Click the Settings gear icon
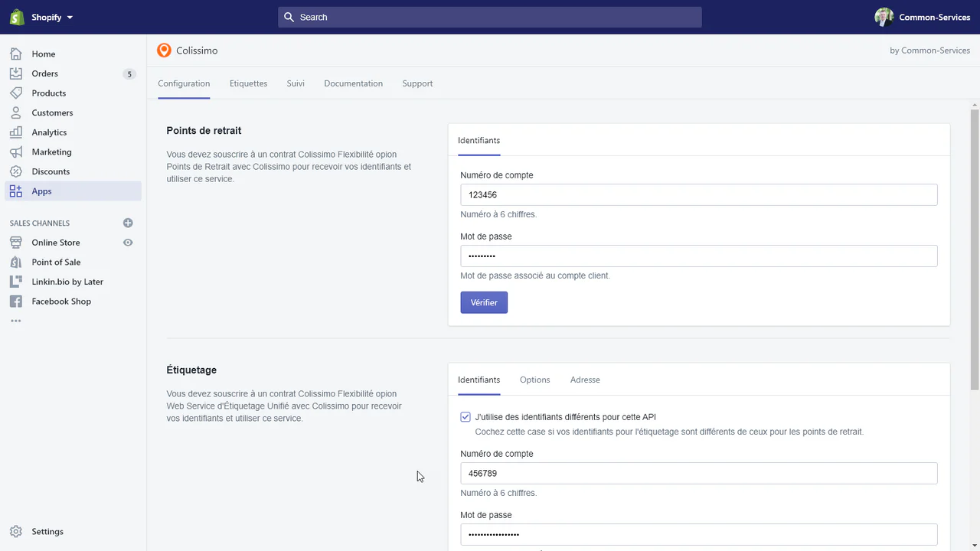 pos(16,531)
